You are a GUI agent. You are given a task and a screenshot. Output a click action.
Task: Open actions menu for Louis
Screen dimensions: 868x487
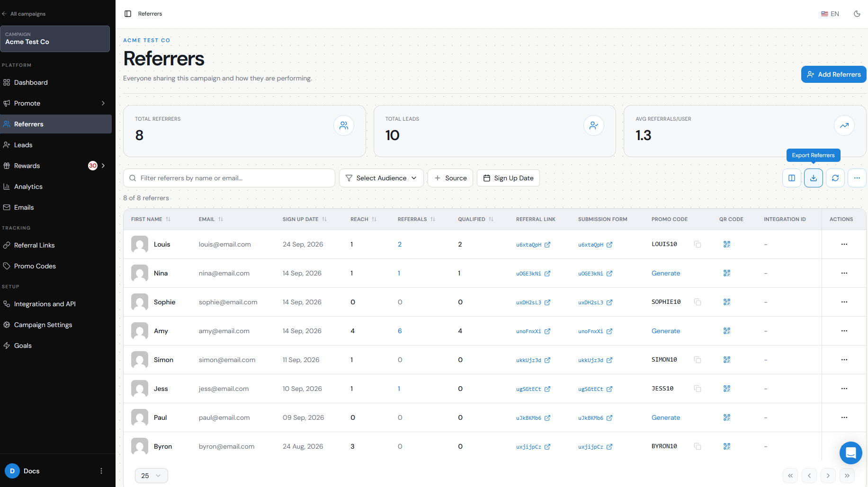point(844,244)
